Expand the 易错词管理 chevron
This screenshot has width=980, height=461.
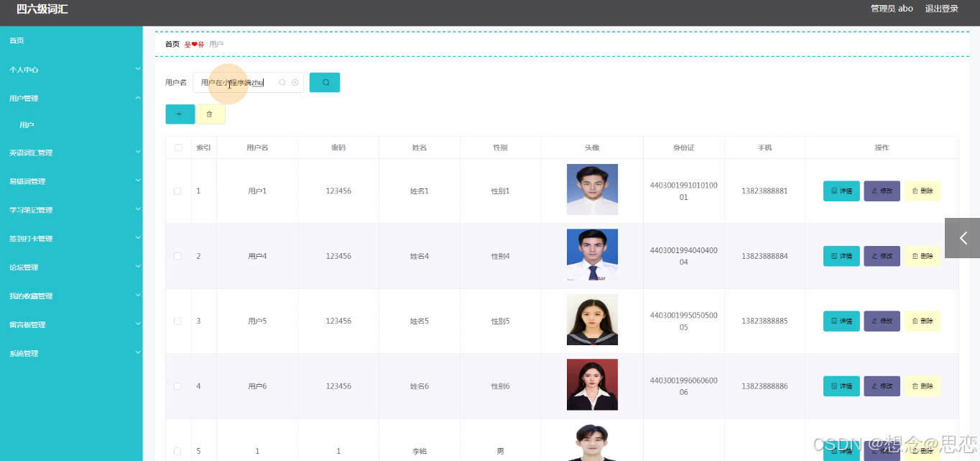point(138,181)
